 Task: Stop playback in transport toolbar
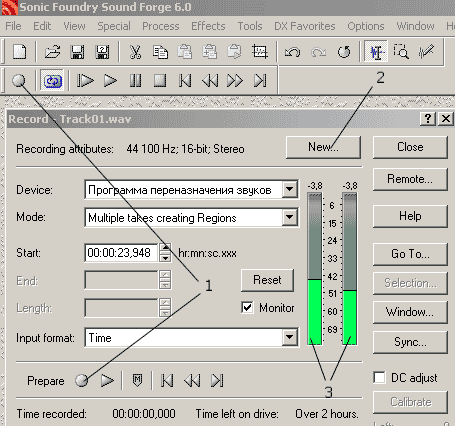click(160, 81)
